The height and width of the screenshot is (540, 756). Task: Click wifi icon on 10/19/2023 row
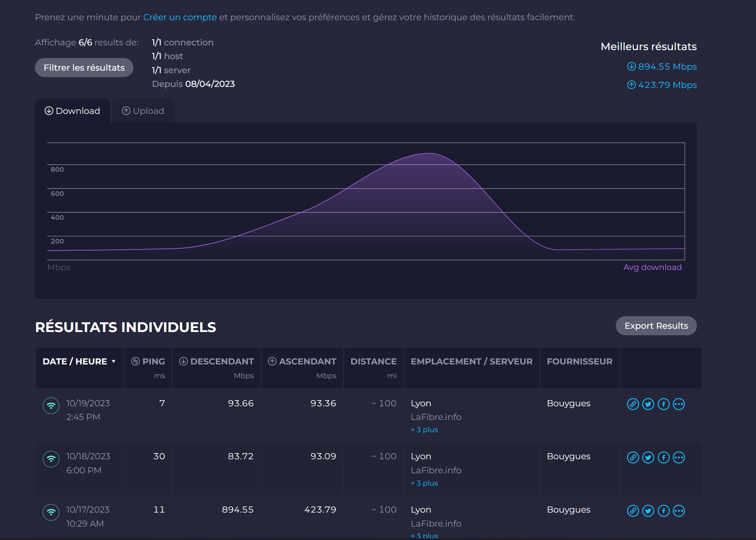[51, 406]
